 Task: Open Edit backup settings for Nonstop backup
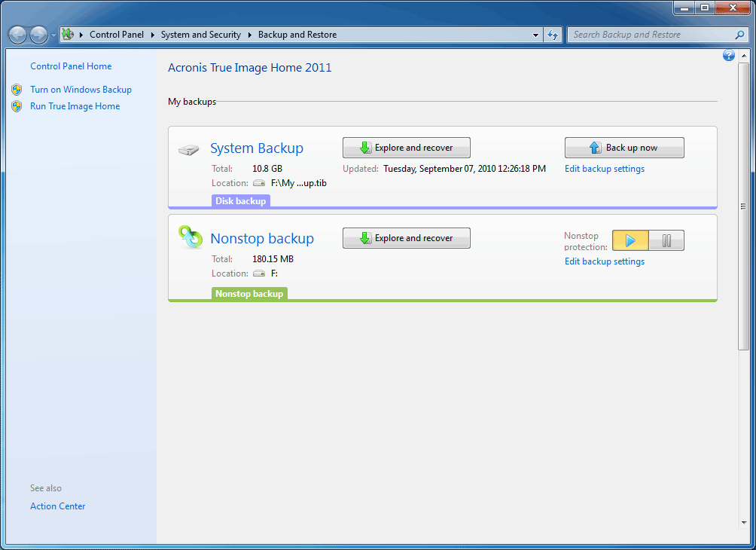point(605,261)
